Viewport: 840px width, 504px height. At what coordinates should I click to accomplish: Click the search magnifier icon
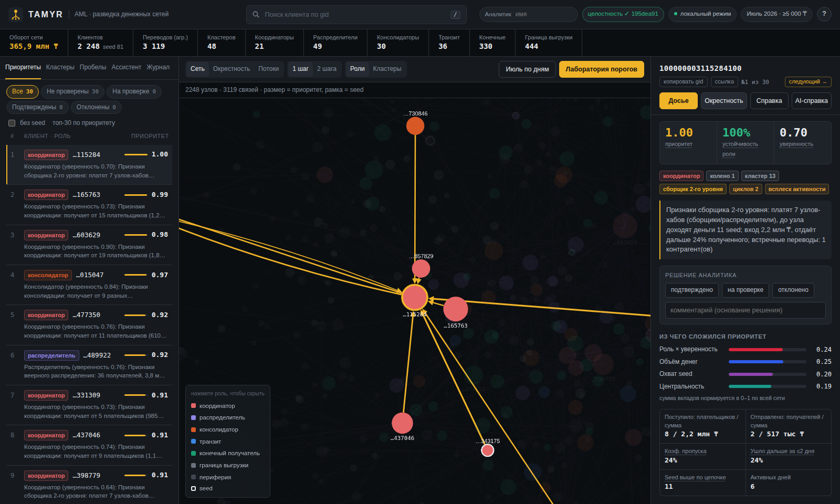(256, 15)
